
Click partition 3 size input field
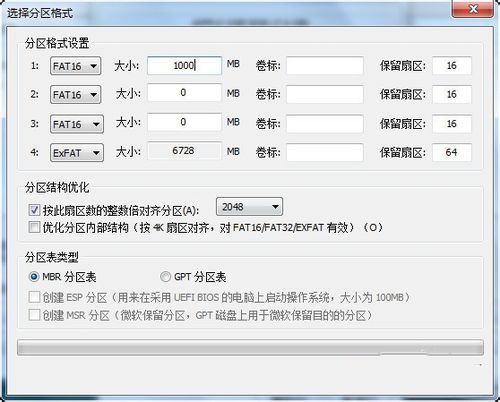pyautogui.click(x=184, y=122)
